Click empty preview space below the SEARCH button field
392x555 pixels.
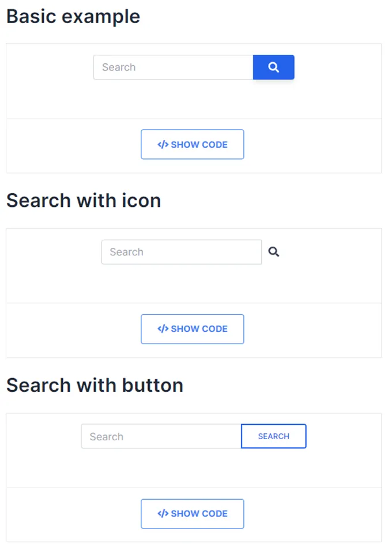[x=194, y=469]
